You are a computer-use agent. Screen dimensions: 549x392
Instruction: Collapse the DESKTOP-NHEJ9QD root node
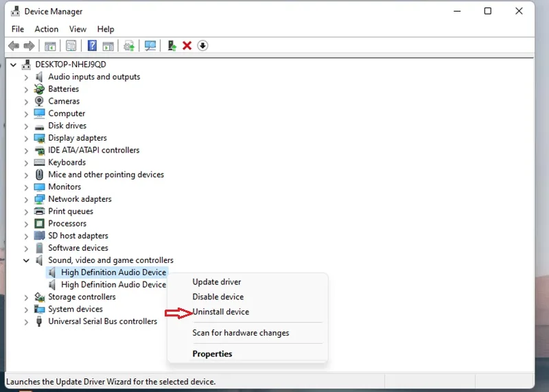click(x=13, y=65)
